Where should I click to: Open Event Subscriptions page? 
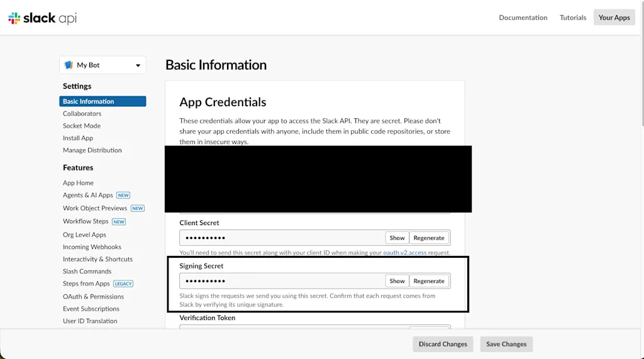91,309
